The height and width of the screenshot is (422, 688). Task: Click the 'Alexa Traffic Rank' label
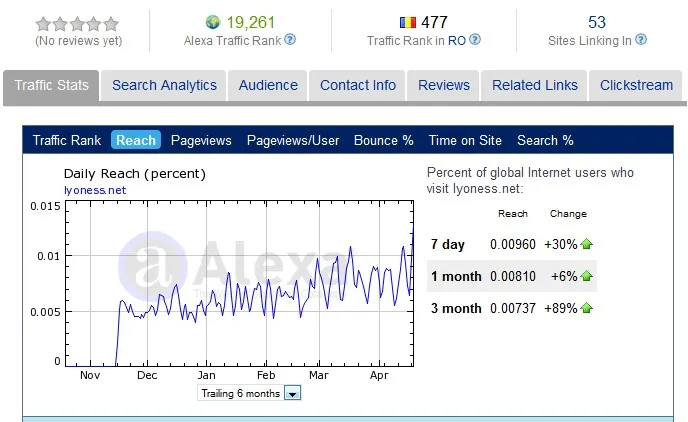[232, 41]
